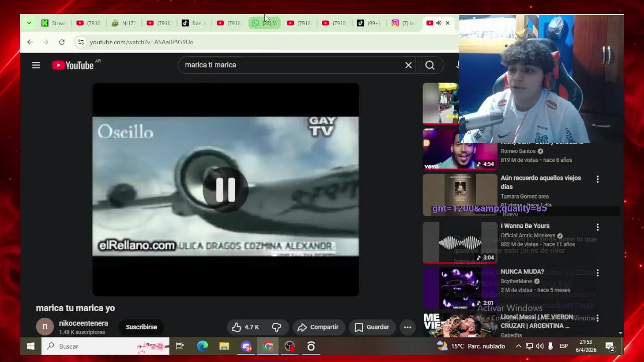Viewport: 644px width, 362px height.
Task: Open Task View on the taskbar
Action: 180,346
